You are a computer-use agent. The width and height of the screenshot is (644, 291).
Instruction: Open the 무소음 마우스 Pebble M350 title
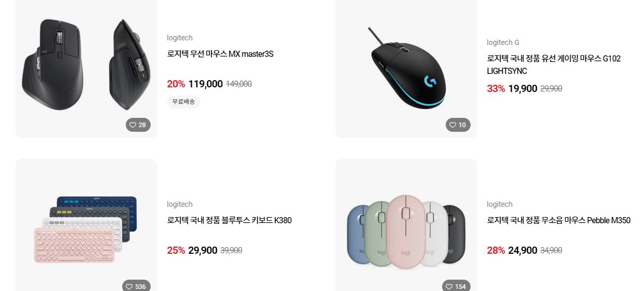pos(559,220)
